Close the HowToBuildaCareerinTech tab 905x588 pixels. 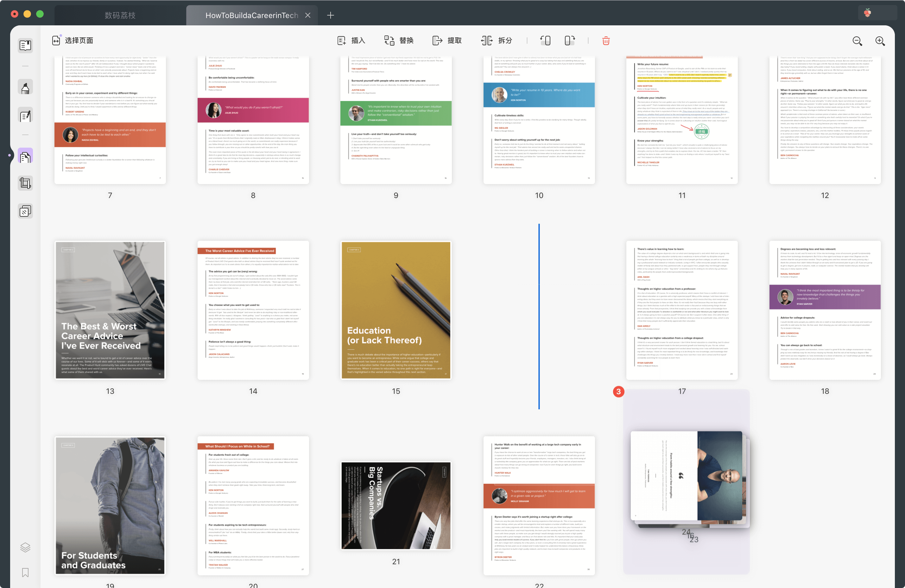point(307,15)
